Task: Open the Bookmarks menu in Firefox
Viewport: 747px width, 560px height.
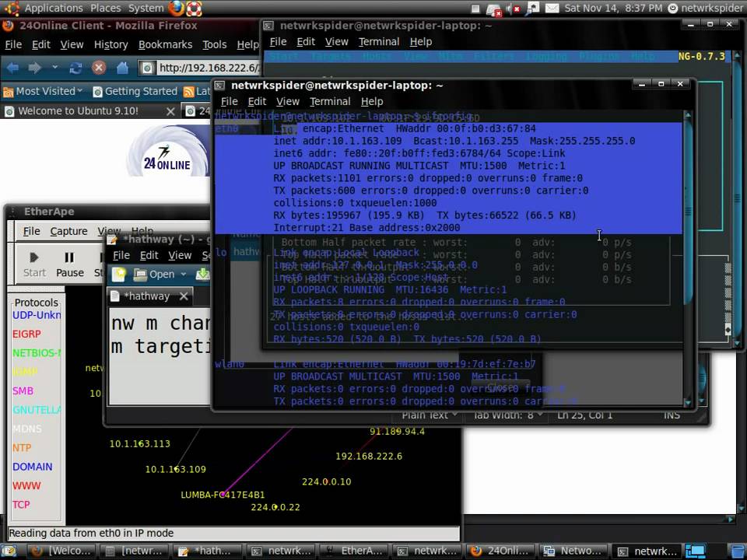Action: tap(165, 44)
